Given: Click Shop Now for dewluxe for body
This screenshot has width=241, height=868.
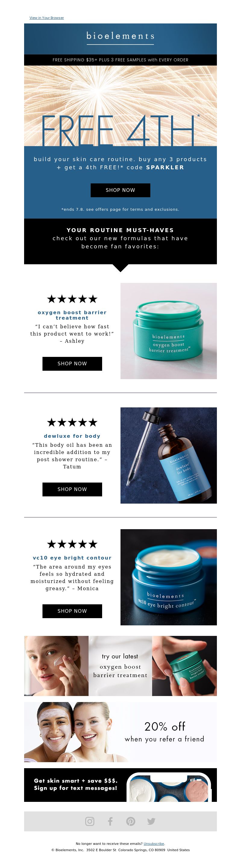Looking at the screenshot, I should click(72, 489).
